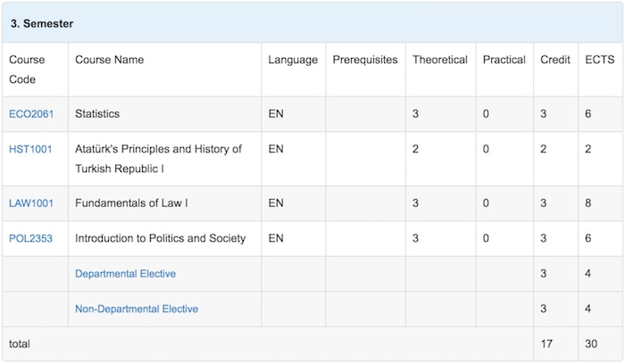Click the Practical column header
The image size is (625, 364).
[504, 60]
